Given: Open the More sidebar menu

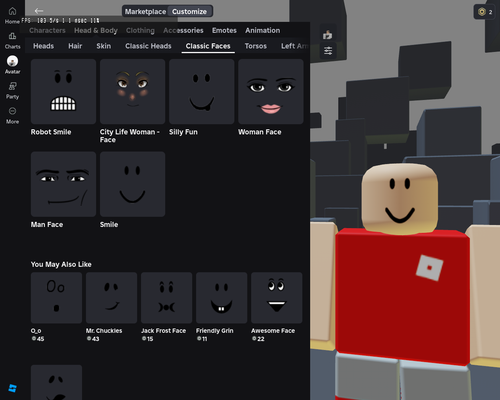Looking at the screenshot, I should coord(12,111).
